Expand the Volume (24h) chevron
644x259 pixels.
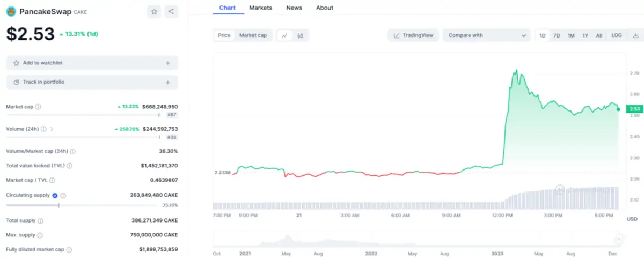pos(52,129)
